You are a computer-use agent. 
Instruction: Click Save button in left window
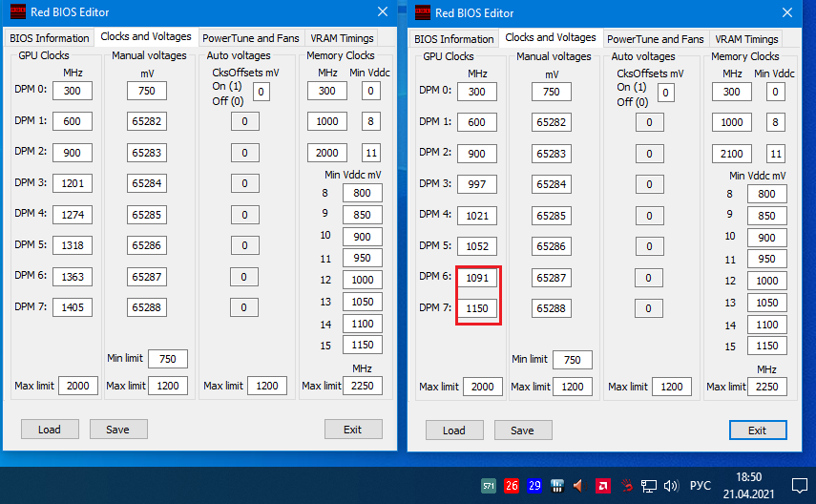click(x=118, y=430)
